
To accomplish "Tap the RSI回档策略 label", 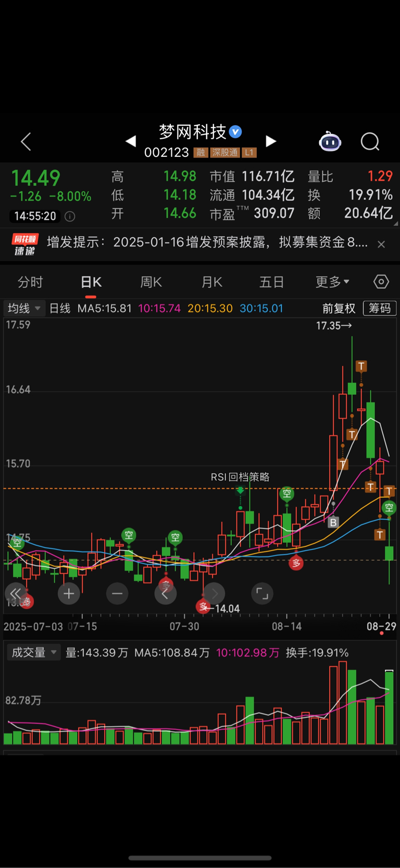I will point(240,477).
